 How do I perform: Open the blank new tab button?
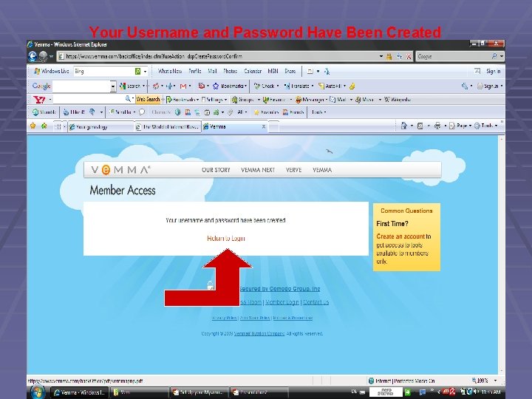click(x=274, y=127)
